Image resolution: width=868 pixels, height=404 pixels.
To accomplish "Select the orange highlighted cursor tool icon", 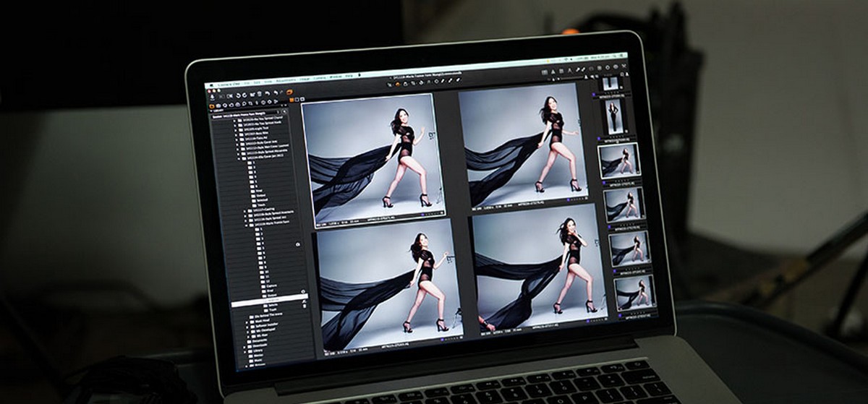I will (397, 84).
